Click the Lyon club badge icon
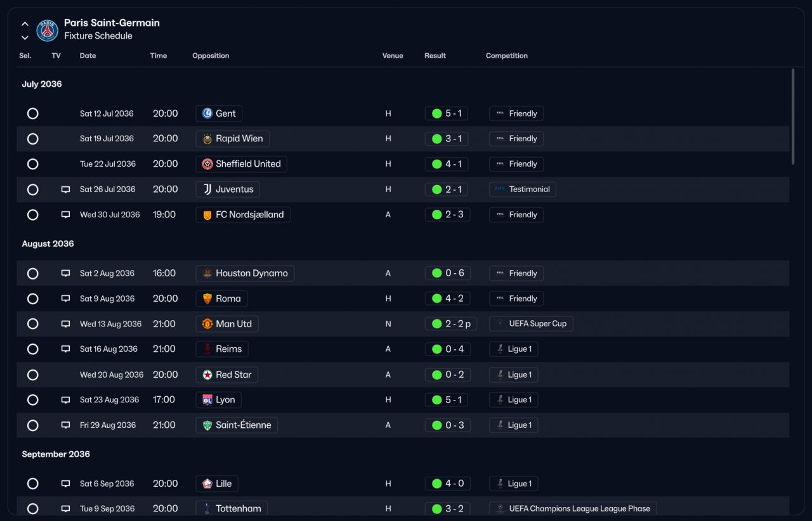This screenshot has height=521, width=812. (207, 400)
